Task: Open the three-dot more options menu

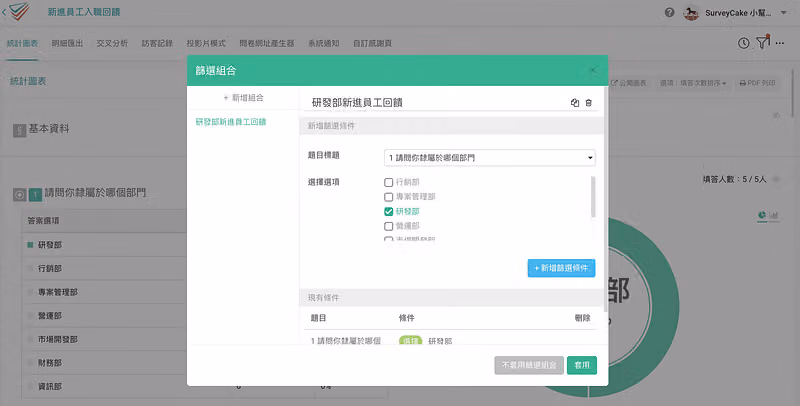Action: coord(780,43)
